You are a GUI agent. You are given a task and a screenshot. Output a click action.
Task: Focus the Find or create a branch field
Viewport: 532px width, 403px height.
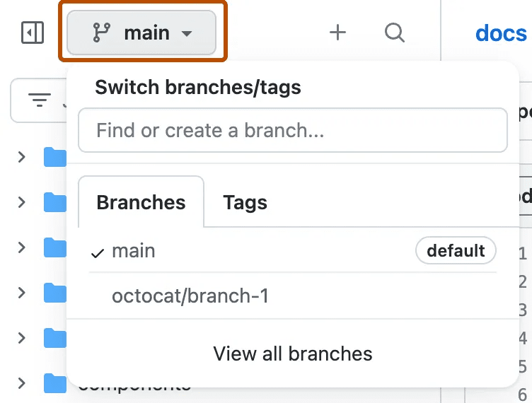(x=292, y=130)
